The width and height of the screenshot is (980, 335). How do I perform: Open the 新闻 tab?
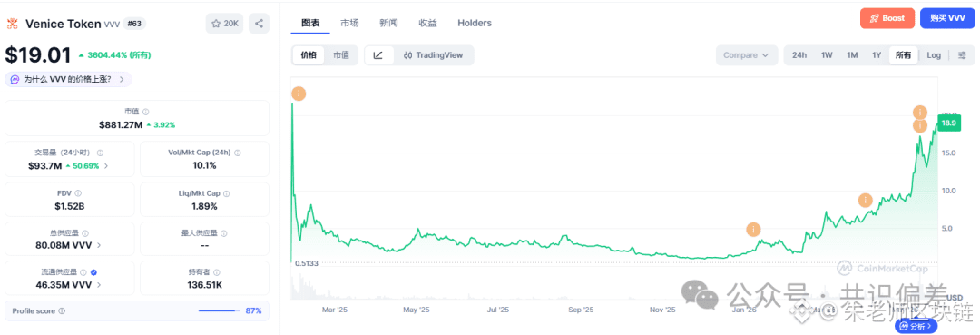click(x=388, y=23)
